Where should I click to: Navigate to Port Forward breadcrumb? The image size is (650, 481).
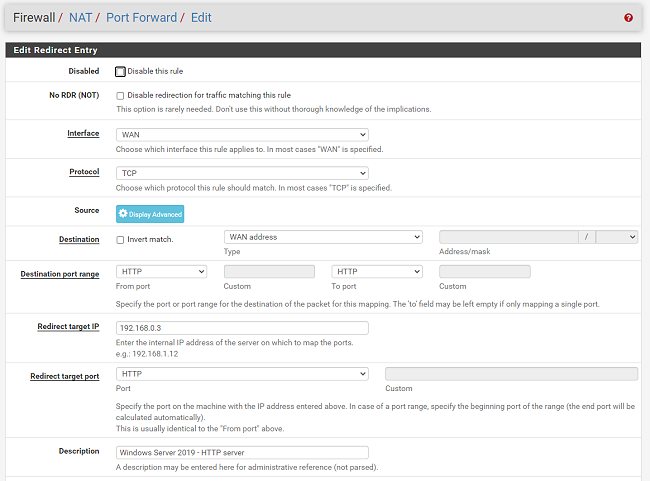(141, 17)
